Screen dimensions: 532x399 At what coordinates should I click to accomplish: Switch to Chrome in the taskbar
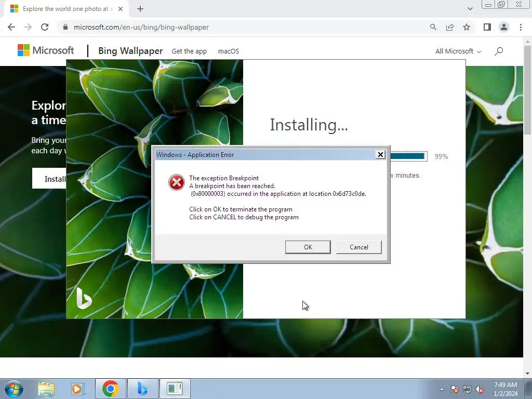click(110, 389)
